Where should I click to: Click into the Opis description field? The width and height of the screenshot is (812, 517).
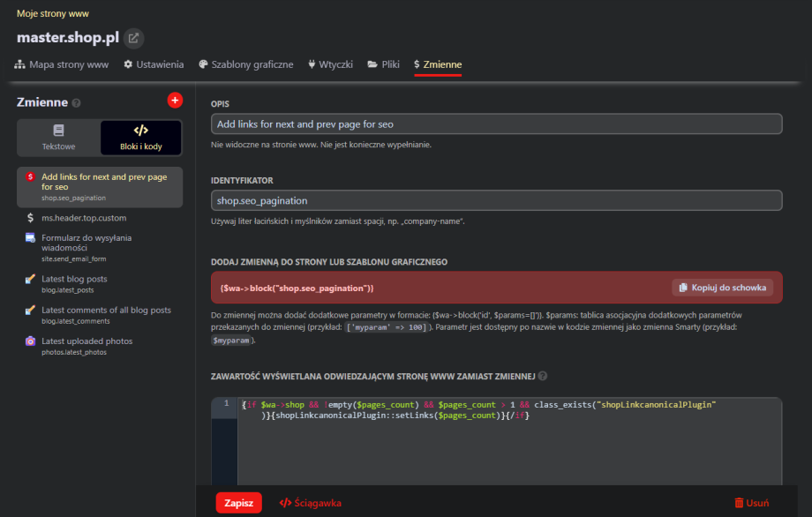click(x=496, y=124)
